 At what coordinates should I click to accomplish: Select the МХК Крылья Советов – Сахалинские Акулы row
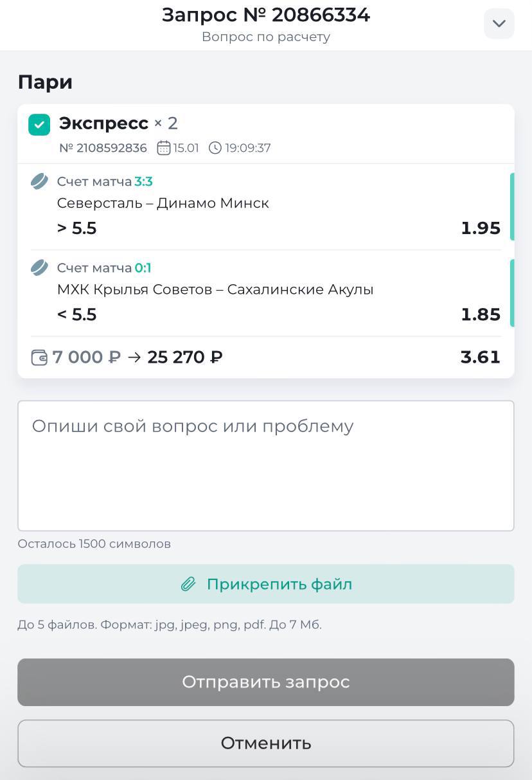(215, 289)
